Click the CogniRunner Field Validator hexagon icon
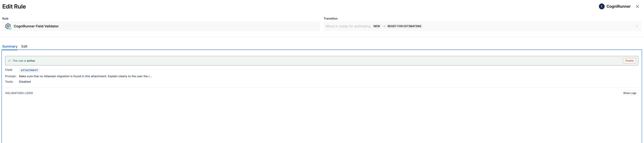 [x=8, y=26]
